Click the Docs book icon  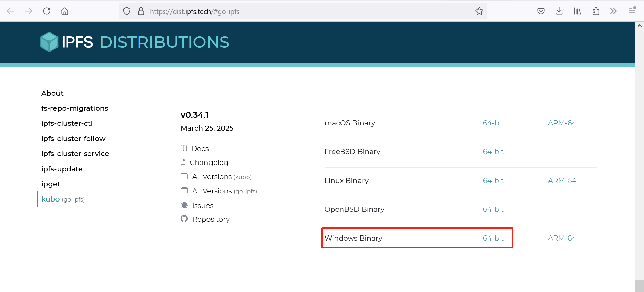[x=184, y=148]
